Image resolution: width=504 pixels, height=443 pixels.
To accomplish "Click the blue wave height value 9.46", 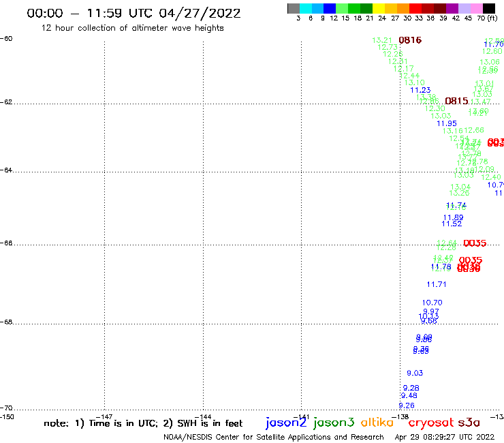I will click(409, 396).
